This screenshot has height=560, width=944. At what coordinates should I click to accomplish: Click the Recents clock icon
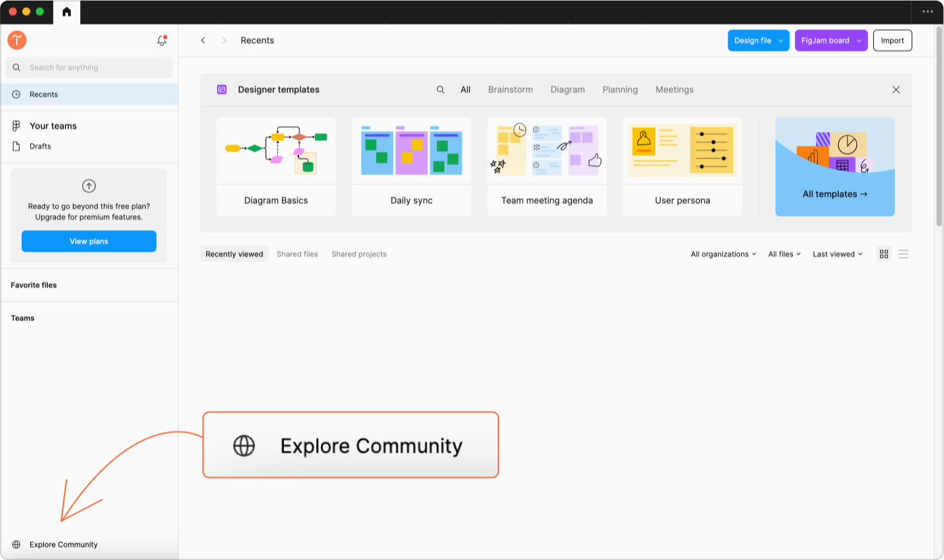[x=16, y=94]
